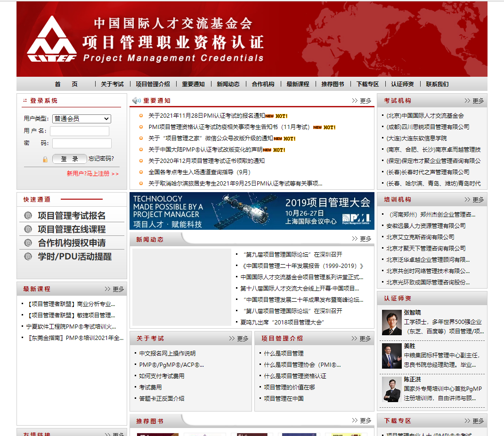This screenshot has width=504, height=436.
Task: Open (大连)大连东软信息学院 exam institution link
Action: tap(416, 138)
